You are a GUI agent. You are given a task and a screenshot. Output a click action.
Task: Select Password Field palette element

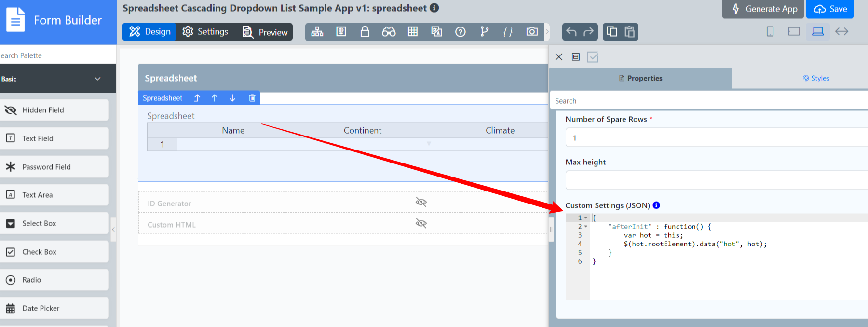point(54,167)
